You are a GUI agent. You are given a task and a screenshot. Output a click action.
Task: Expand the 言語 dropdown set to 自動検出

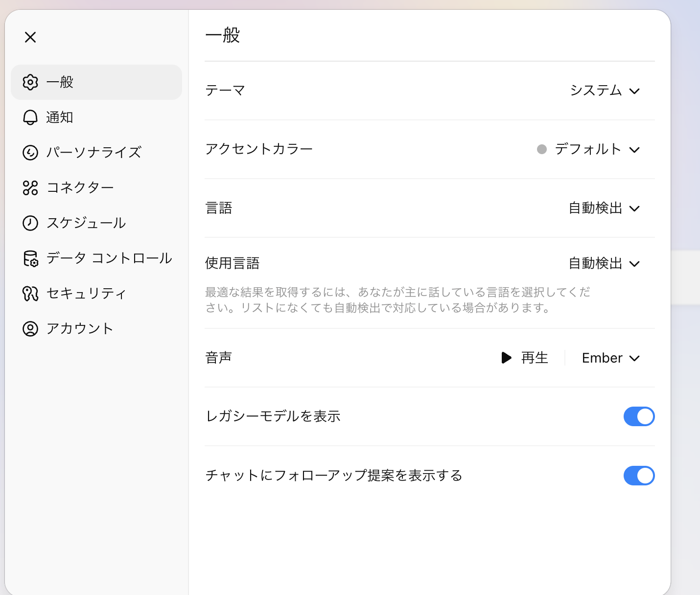click(604, 208)
